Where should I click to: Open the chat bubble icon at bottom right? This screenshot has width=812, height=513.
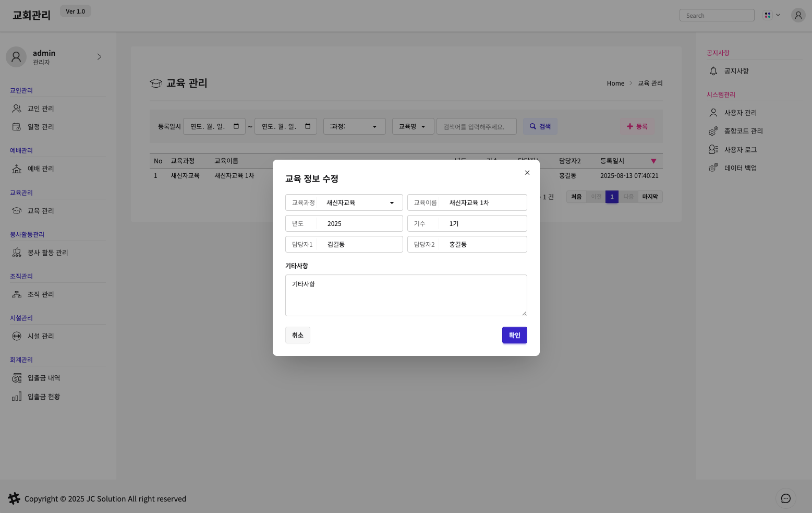click(x=785, y=498)
